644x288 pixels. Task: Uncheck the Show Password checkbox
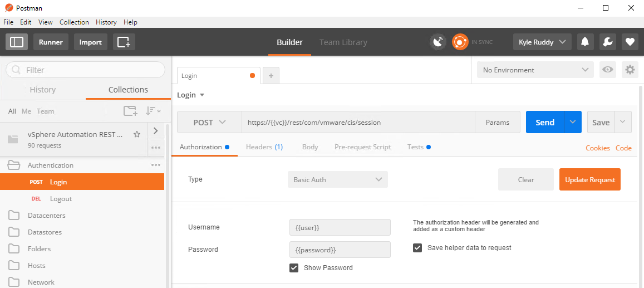coord(294,268)
